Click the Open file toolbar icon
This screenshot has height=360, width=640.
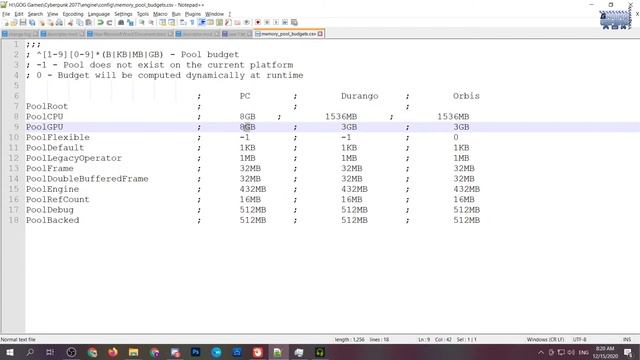pyautogui.click(x=14, y=23)
